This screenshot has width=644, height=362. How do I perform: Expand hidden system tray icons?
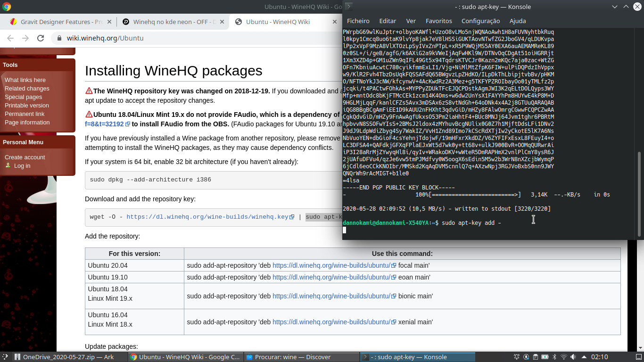point(584,357)
